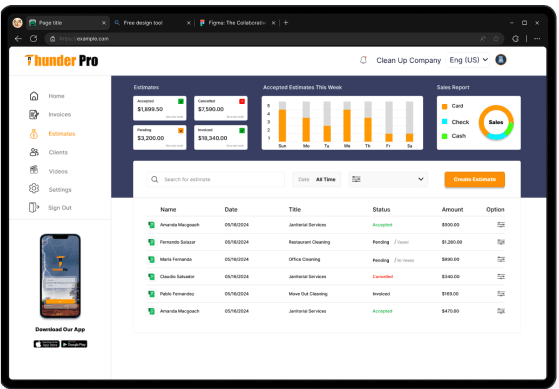Screen dimensions: 559x389
Task: Click the Status column header
Action: [x=381, y=210]
